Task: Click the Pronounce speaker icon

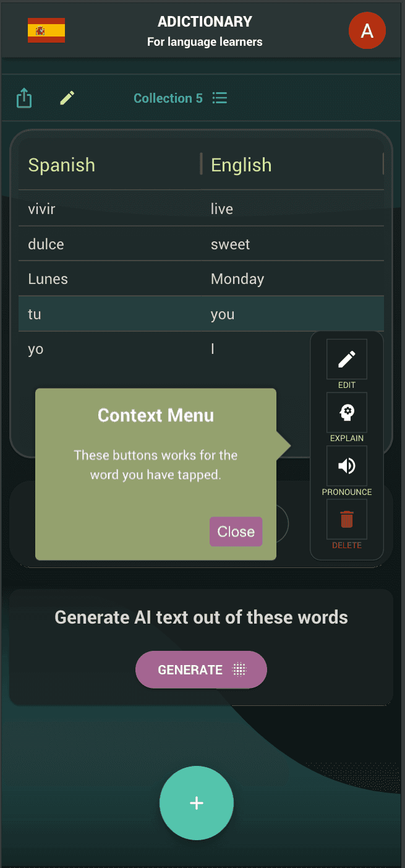Action: tap(347, 466)
